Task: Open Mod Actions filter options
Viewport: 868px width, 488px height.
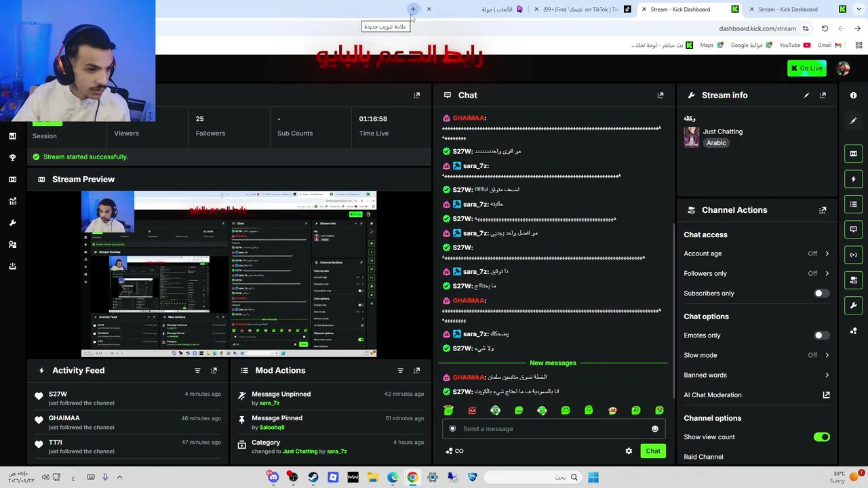Action: tap(400, 371)
